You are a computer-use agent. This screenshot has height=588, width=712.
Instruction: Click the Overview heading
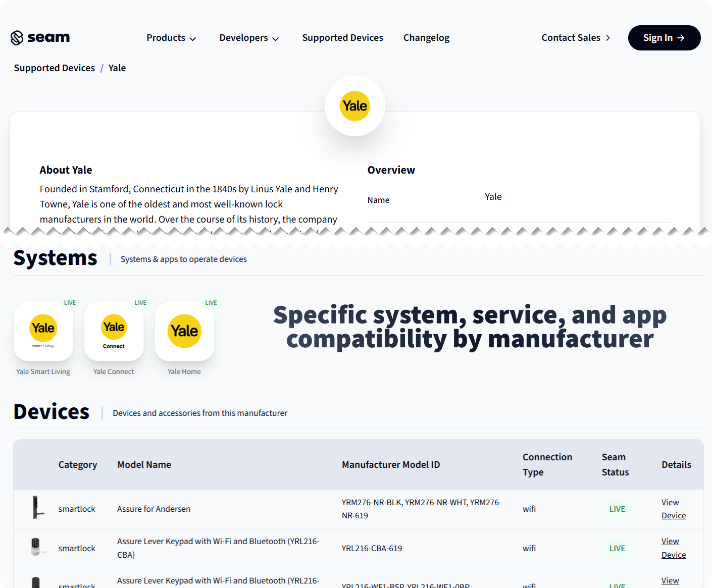pyautogui.click(x=391, y=170)
